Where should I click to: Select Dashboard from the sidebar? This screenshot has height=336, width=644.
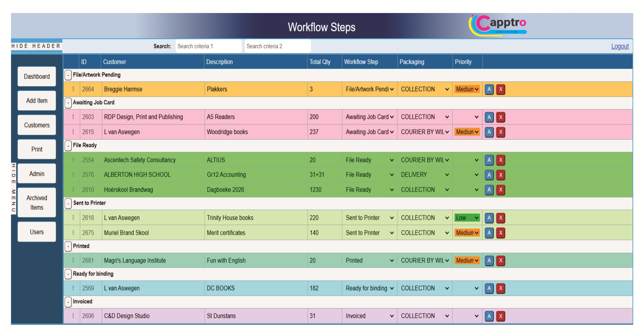click(x=37, y=77)
